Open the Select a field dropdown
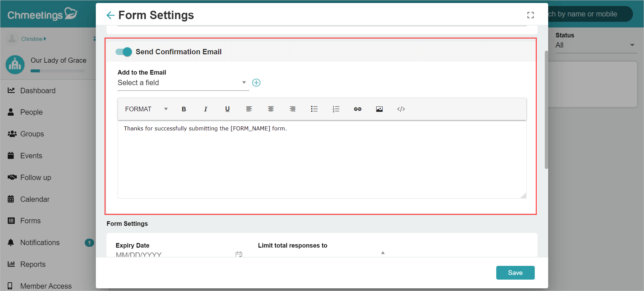Image resolution: width=644 pixels, height=291 pixels. coord(183,83)
